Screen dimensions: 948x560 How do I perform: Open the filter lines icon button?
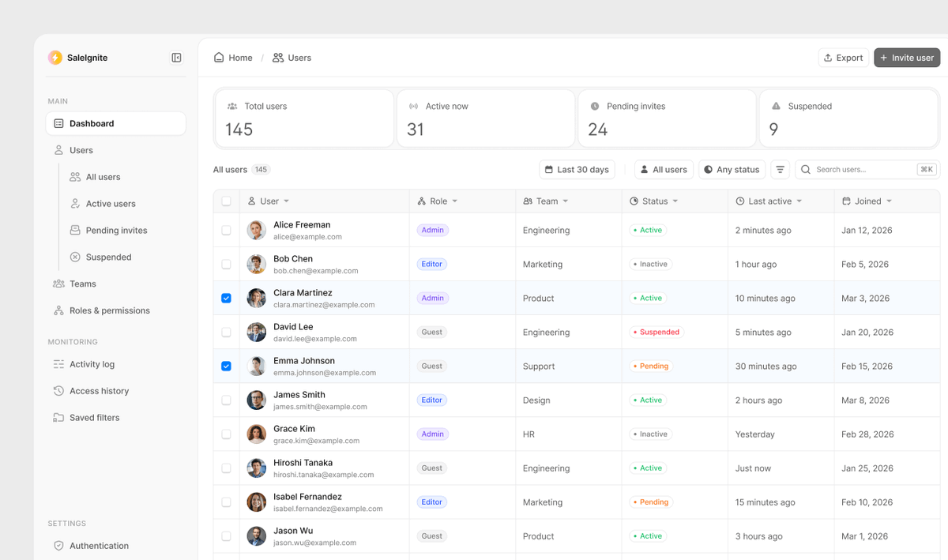point(780,170)
